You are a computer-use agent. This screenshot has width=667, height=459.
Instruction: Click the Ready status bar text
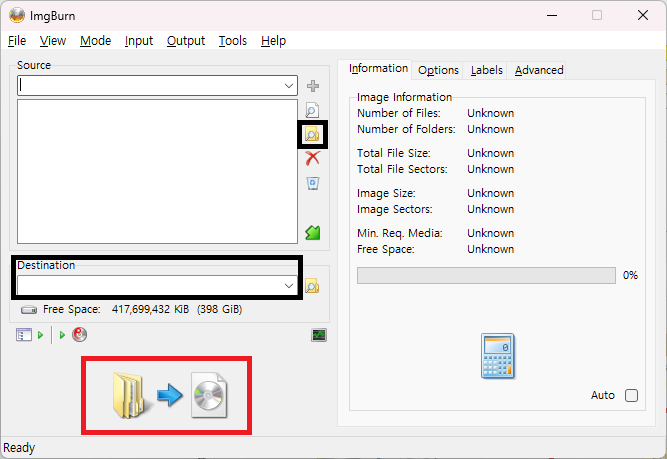[19, 448]
